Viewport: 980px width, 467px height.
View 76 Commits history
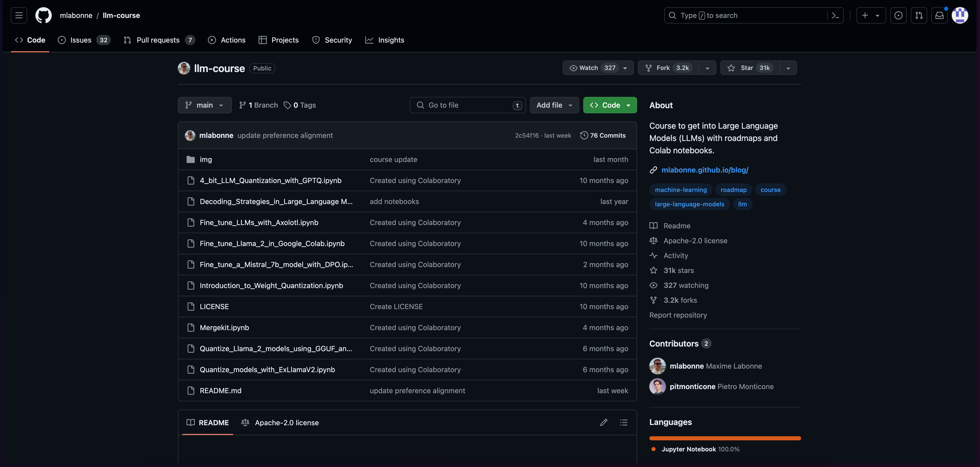(x=603, y=136)
